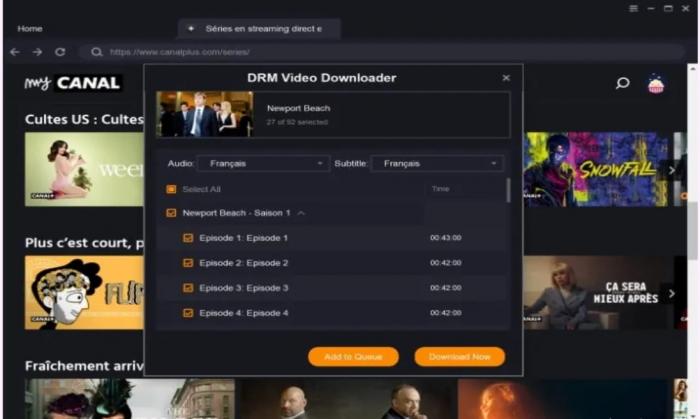Viewport: 700px width, 419px height.
Task: Open the Audio language dropdown
Action: coord(263,163)
